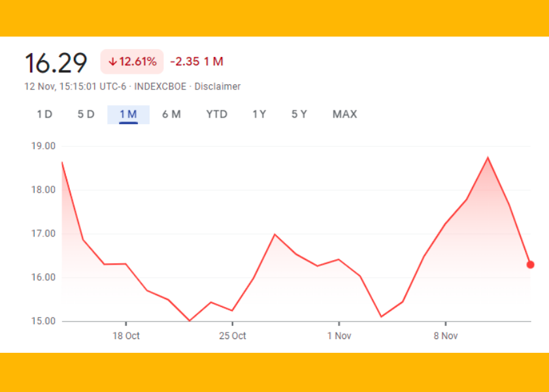Click the 15.00 y-axis label

[x=43, y=321]
